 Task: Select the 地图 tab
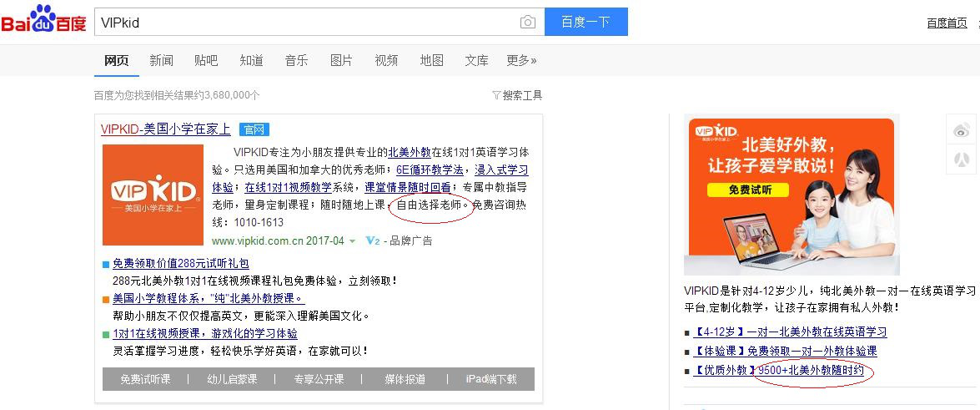[x=431, y=60]
